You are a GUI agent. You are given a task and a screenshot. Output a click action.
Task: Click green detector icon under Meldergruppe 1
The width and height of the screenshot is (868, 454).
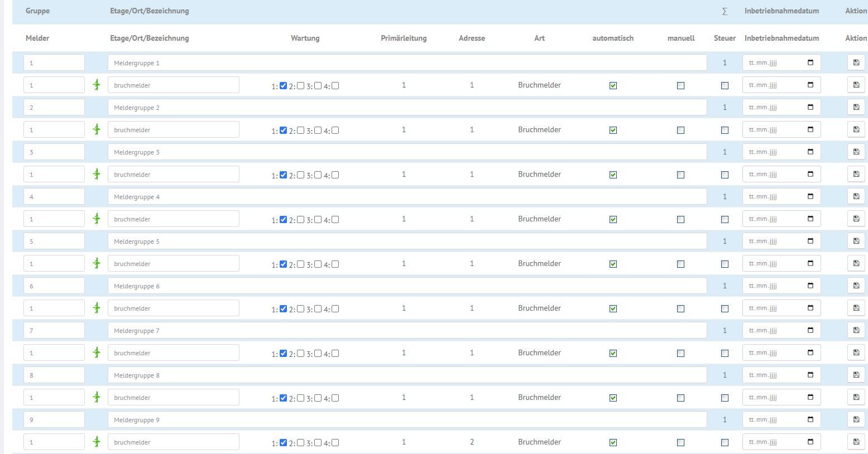point(97,85)
